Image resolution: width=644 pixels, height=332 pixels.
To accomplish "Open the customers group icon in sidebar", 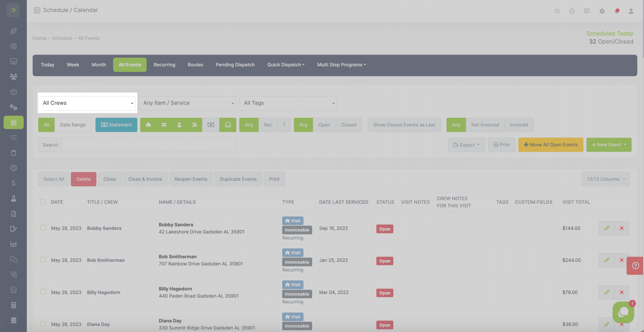I will (x=13, y=77).
